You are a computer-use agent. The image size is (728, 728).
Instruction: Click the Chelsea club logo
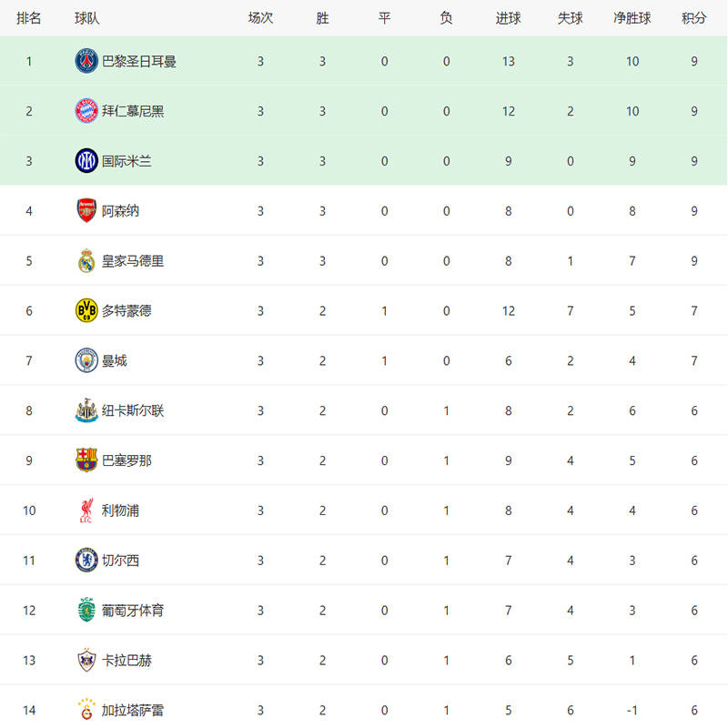click(x=86, y=561)
